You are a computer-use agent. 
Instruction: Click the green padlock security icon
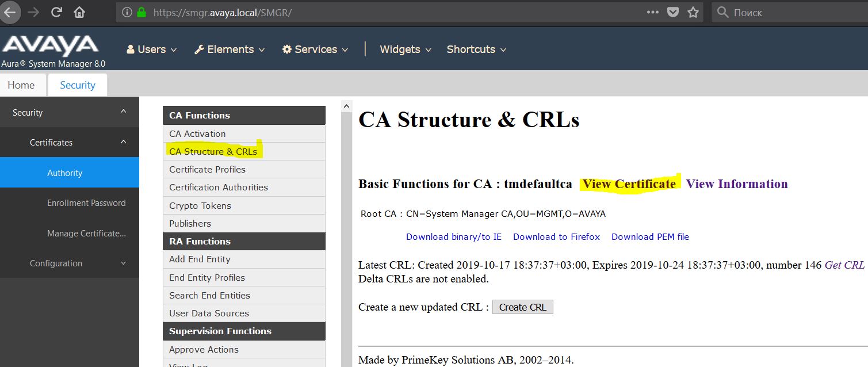click(142, 12)
